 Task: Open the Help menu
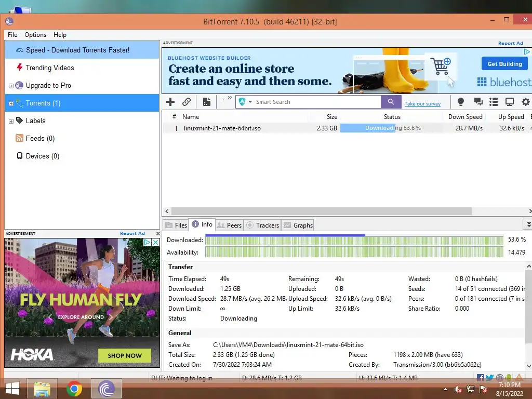pos(60,35)
